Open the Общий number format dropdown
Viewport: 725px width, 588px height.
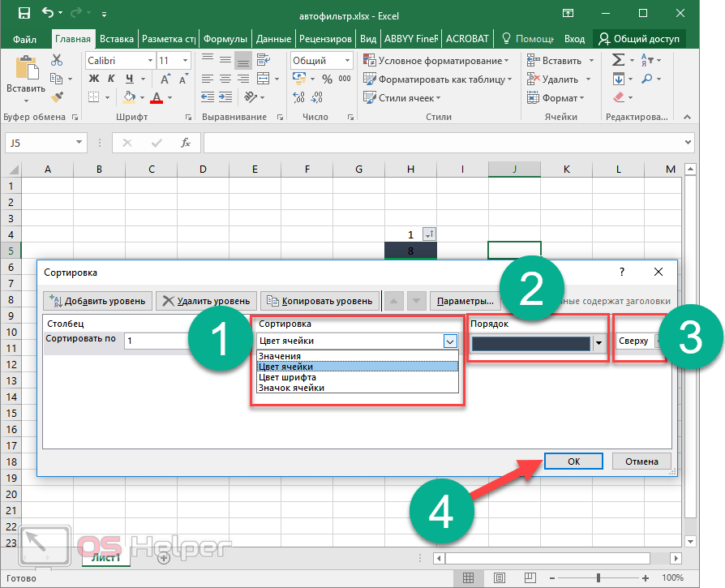pos(348,61)
